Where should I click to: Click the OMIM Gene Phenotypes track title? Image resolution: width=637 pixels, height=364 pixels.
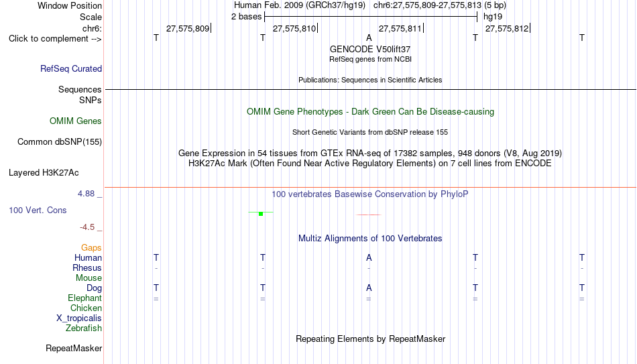pyautogui.click(x=371, y=112)
